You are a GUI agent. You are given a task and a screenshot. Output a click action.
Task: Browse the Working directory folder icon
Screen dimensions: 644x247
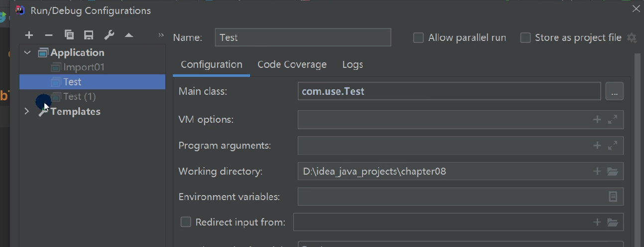click(x=613, y=172)
